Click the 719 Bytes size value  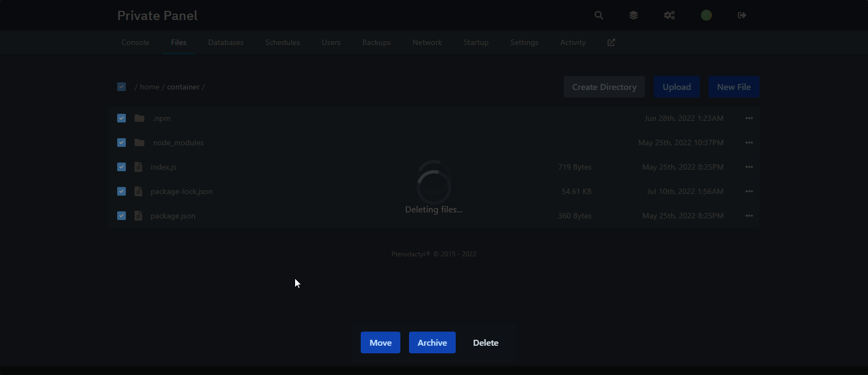pos(575,167)
